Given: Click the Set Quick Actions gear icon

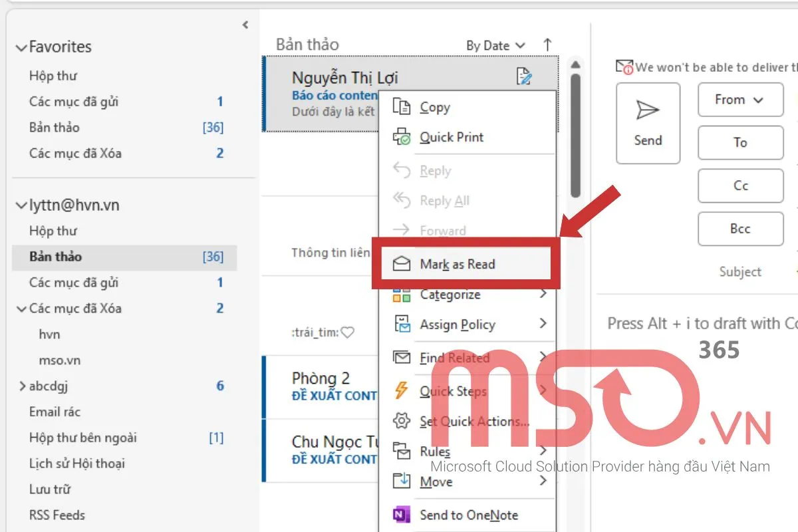Looking at the screenshot, I should 402,421.
